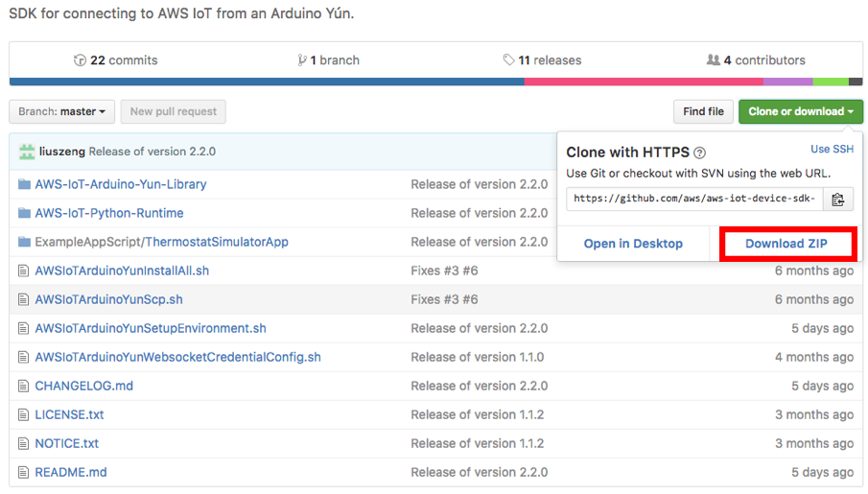This screenshot has height=494, width=868.
Task: Click Open in Desktop
Action: 633,244
